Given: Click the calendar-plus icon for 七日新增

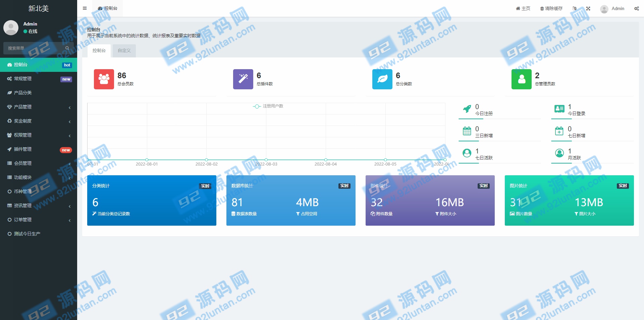Looking at the screenshot, I should (x=559, y=131).
